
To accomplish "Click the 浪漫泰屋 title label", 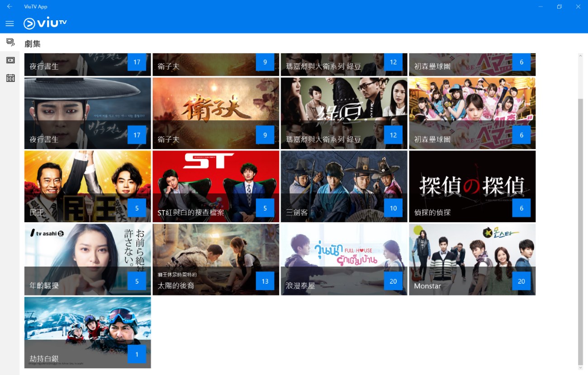I will 300,286.
